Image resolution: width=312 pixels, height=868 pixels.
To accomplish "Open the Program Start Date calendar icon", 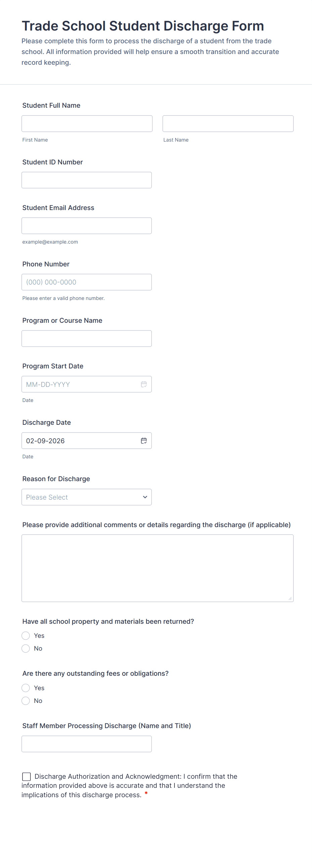I will tap(144, 384).
